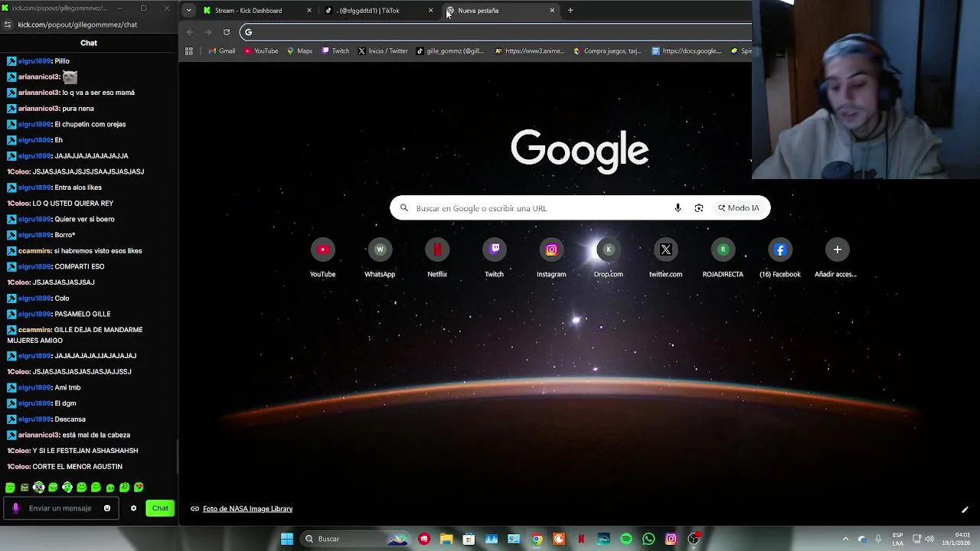Open the YouTube shortcut tile

point(322,259)
